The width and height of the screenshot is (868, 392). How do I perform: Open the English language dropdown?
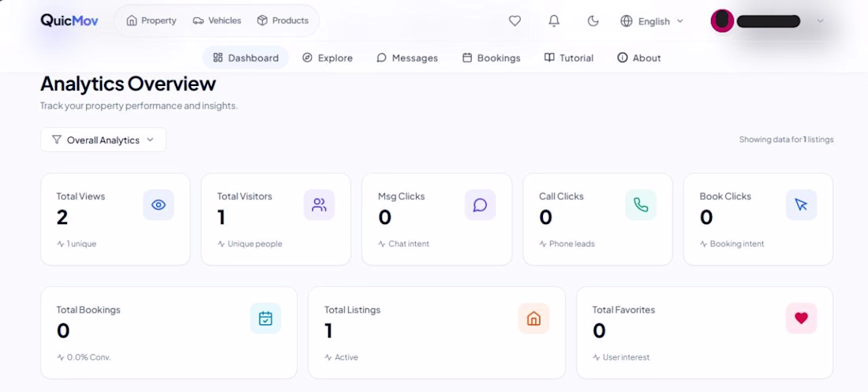pos(652,21)
